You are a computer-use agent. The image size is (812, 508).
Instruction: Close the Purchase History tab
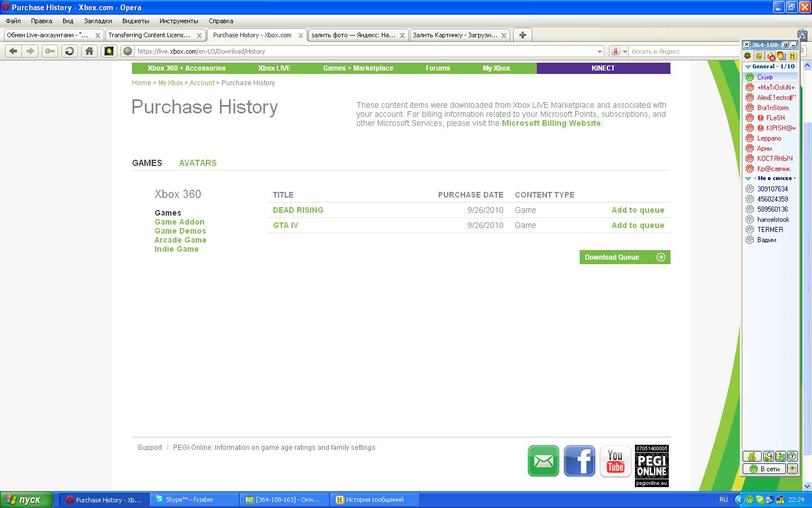[x=301, y=35]
